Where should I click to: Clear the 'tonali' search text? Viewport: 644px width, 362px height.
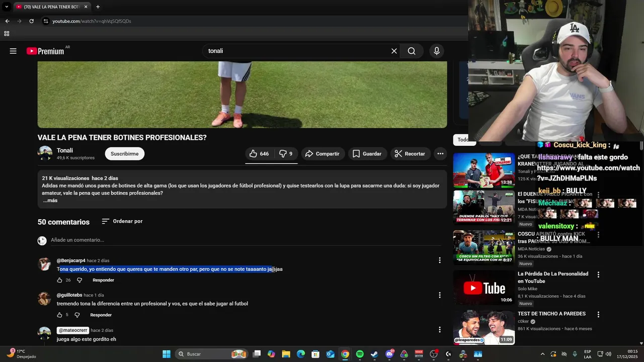click(394, 51)
